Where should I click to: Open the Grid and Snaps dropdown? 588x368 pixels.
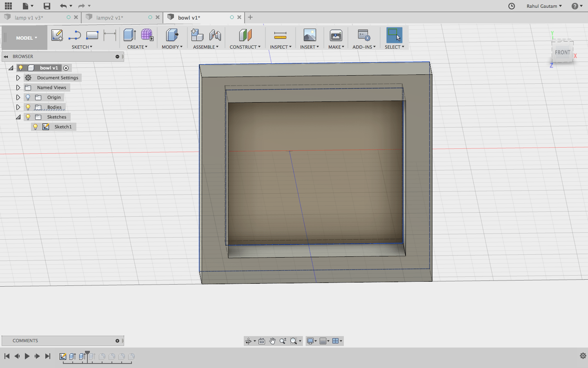point(325,341)
